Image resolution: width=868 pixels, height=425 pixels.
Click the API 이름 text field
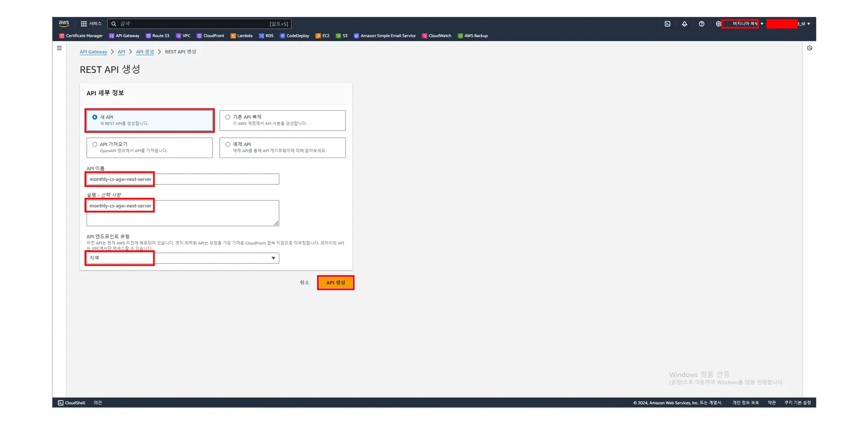click(x=183, y=179)
